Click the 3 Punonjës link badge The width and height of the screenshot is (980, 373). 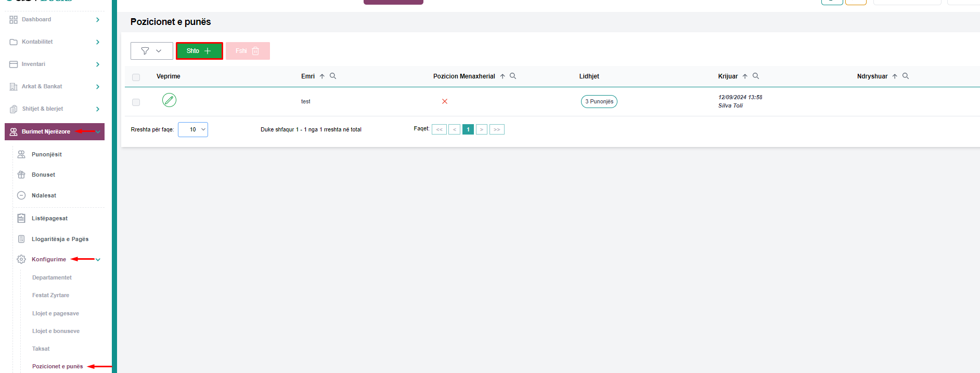coord(599,101)
